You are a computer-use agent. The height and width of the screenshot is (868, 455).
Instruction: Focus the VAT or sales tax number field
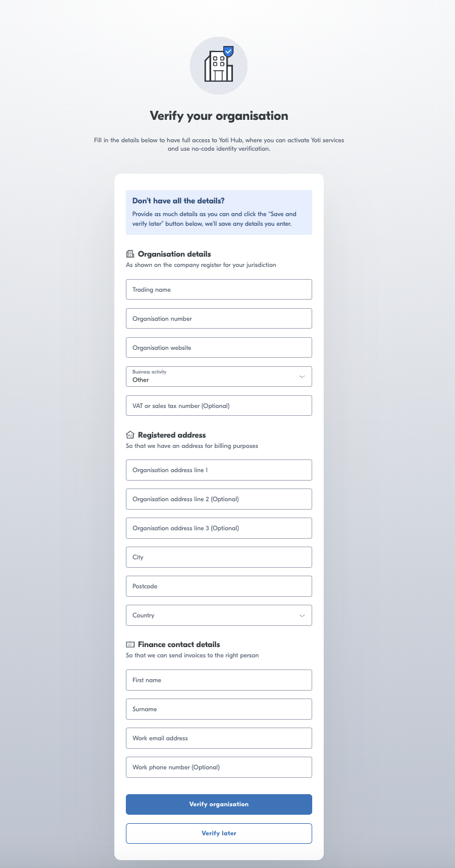(x=219, y=406)
